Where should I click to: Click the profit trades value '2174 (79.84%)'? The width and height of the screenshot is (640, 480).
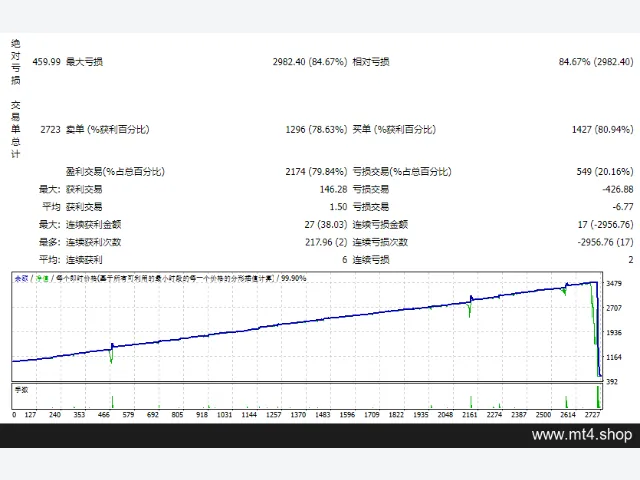pyautogui.click(x=316, y=171)
